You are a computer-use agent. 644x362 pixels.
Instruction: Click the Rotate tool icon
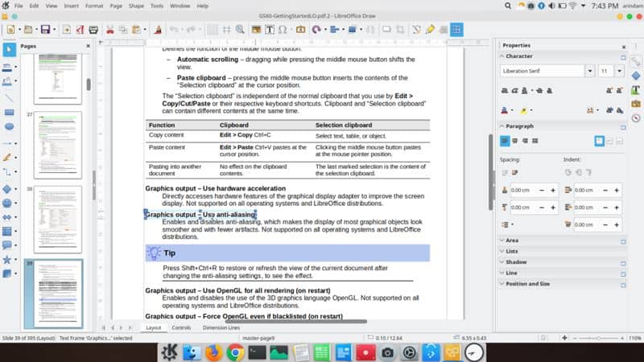click(316, 30)
